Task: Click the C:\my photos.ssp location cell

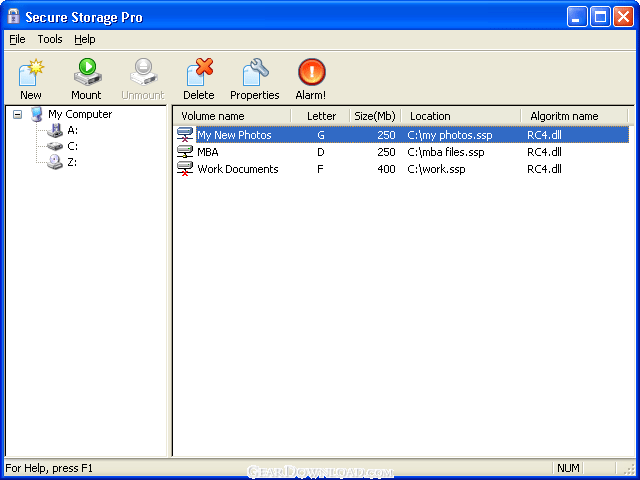Action: tap(450, 135)
